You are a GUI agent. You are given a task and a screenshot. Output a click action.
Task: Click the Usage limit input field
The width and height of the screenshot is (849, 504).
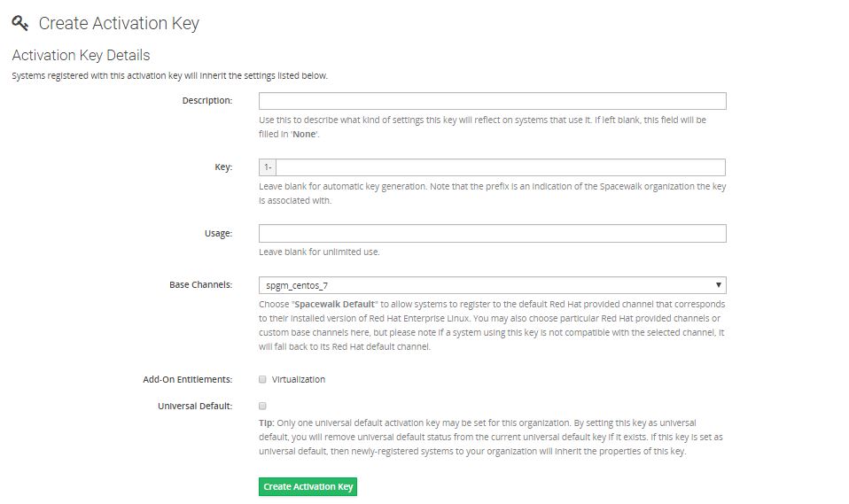492,234
